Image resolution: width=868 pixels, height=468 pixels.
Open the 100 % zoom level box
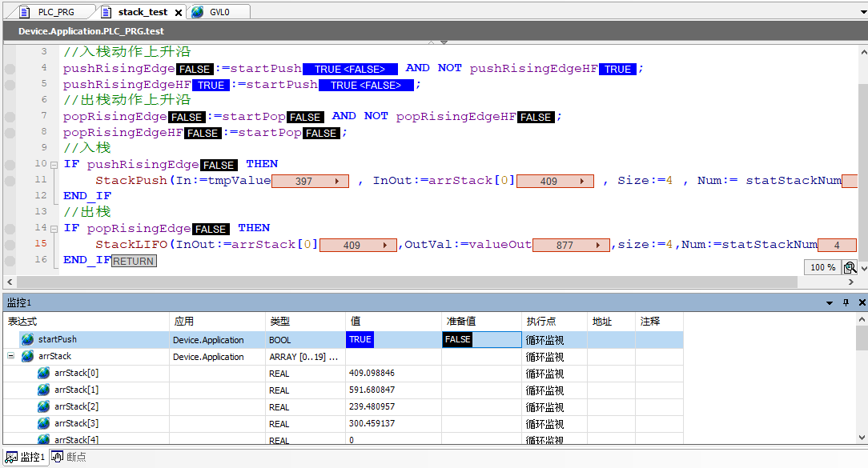point(822,267)
